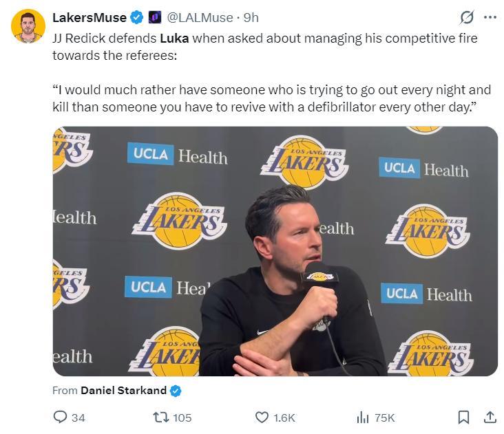View analytics via the bar-chart icon

pos(362,417)
